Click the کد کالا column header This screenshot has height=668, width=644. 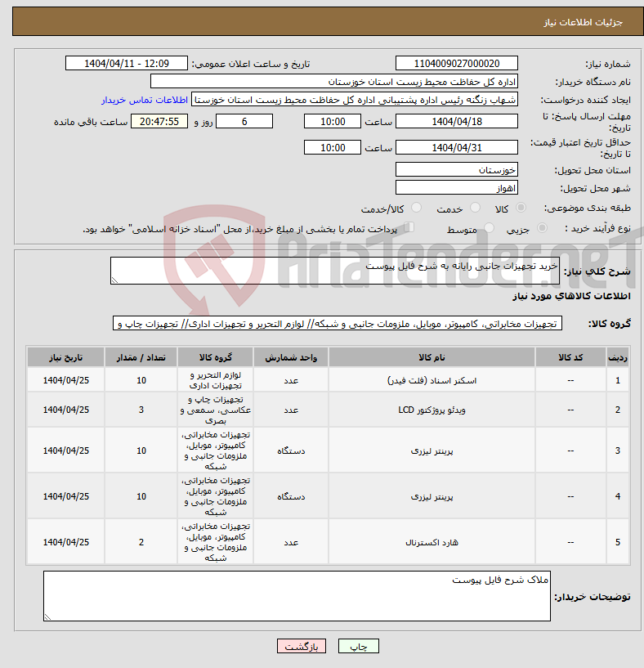(570, 357)
